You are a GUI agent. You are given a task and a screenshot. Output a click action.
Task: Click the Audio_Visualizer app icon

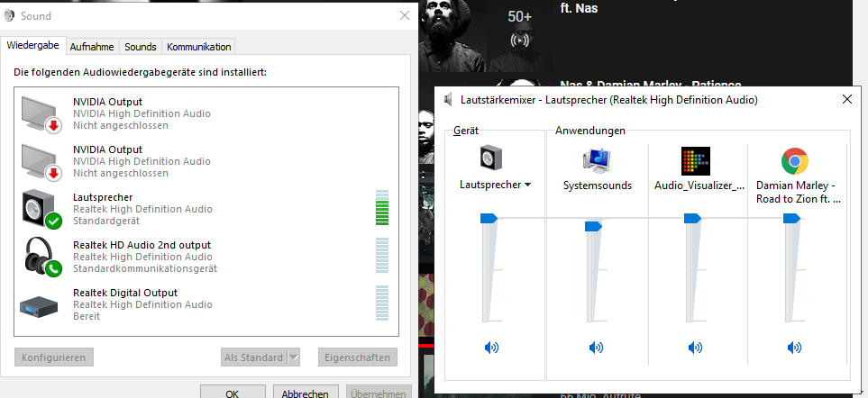695,161
